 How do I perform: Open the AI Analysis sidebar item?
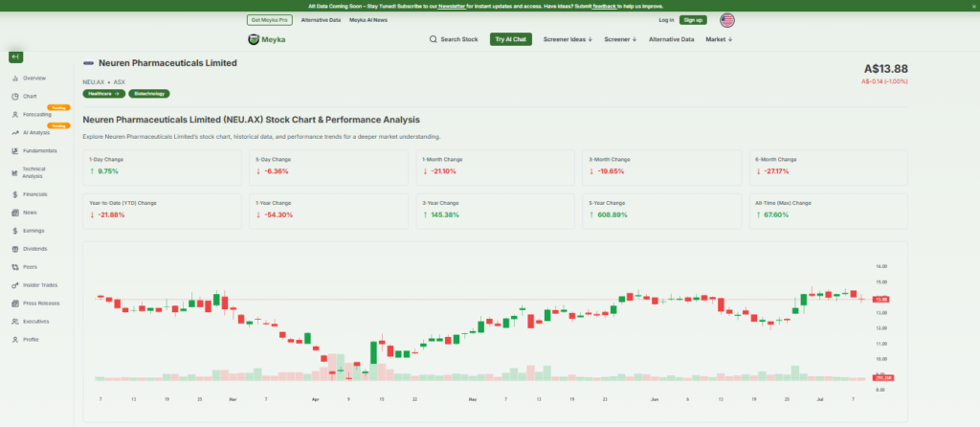(x=15, y=132)
